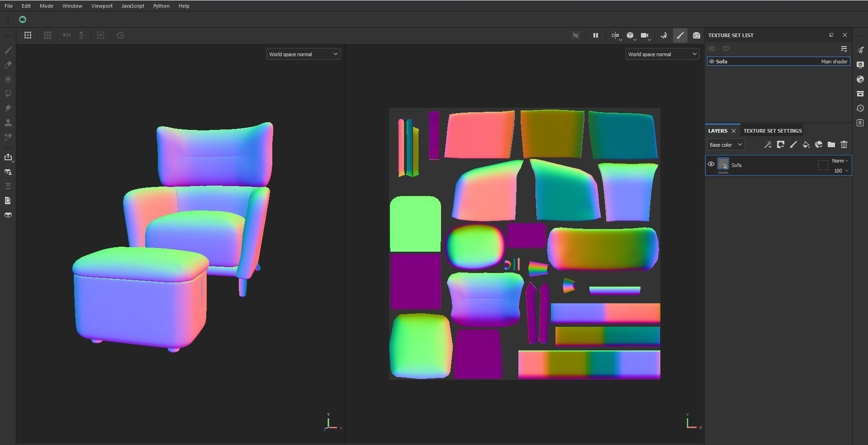
Task: Open the Norm blending mode dropdown
Action: (x=840, y=161)
